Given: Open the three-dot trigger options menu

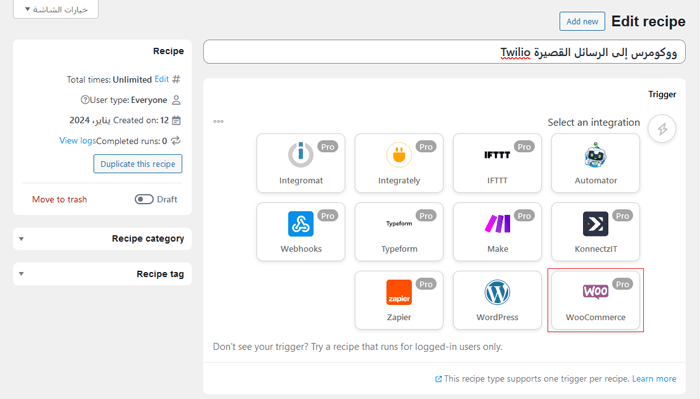Looking at the screenshot, I should pyautogui.click(x=218, y=121).
